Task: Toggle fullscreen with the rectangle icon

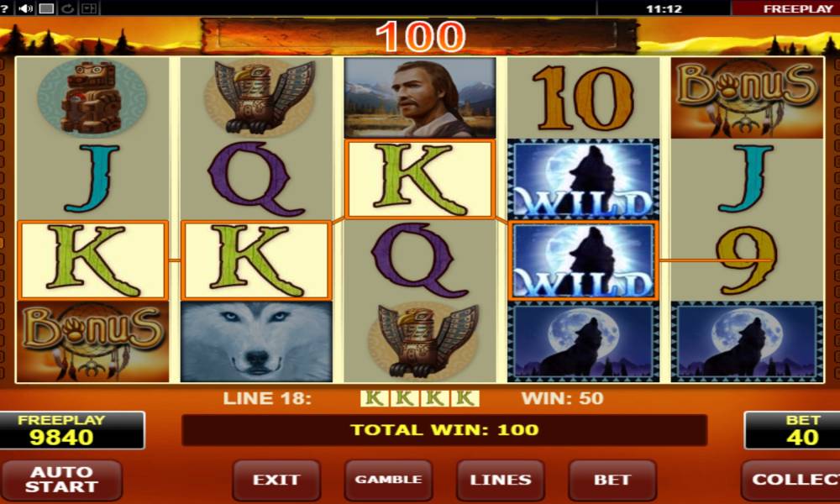Action: coord(46,8)
